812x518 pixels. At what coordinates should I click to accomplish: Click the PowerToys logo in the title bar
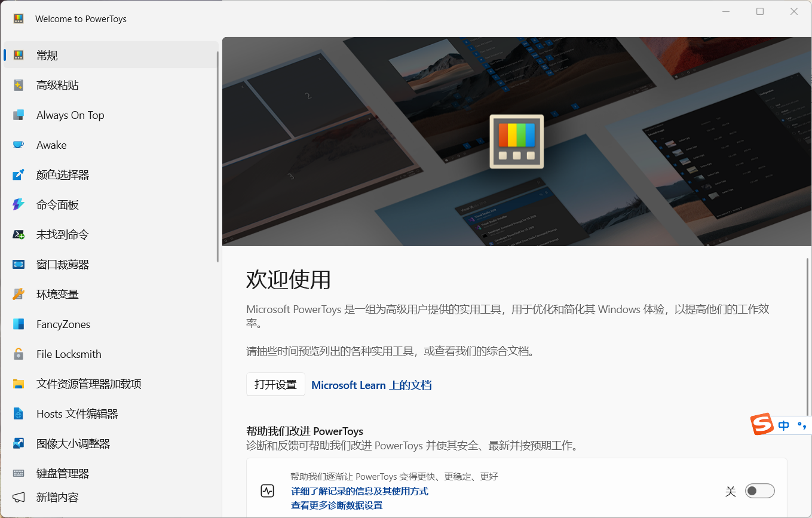point(18,19)
